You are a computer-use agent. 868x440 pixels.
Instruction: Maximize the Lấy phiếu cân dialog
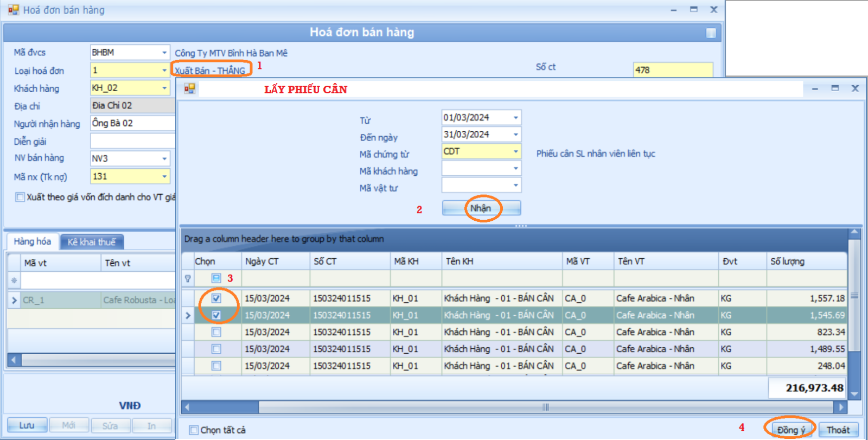(835, 88)
